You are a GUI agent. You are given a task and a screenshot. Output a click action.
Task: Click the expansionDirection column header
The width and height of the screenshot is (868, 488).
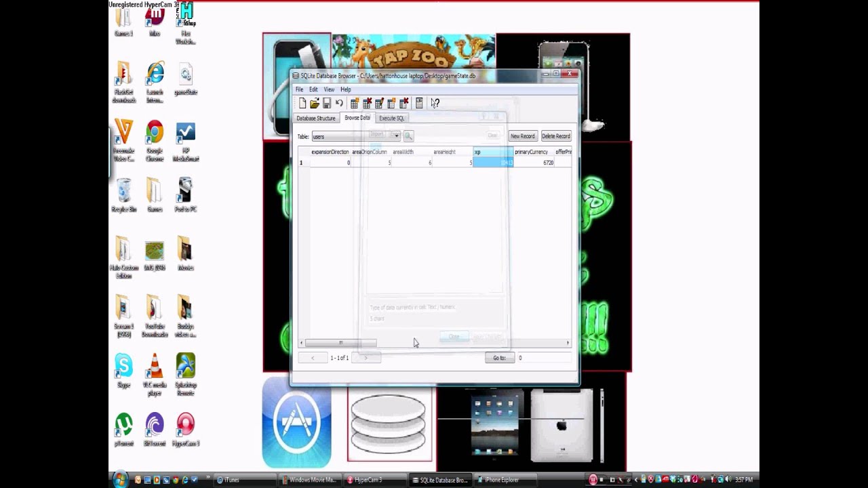[330, 152]
